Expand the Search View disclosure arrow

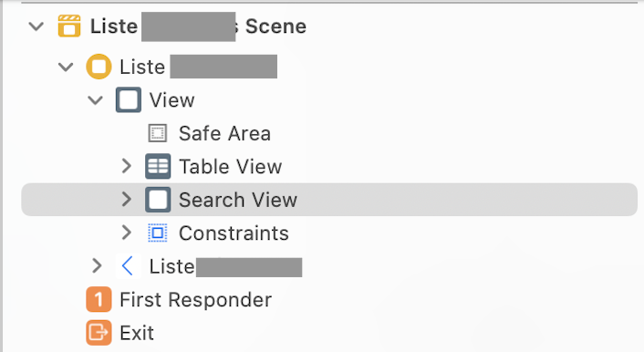[127, 200]
